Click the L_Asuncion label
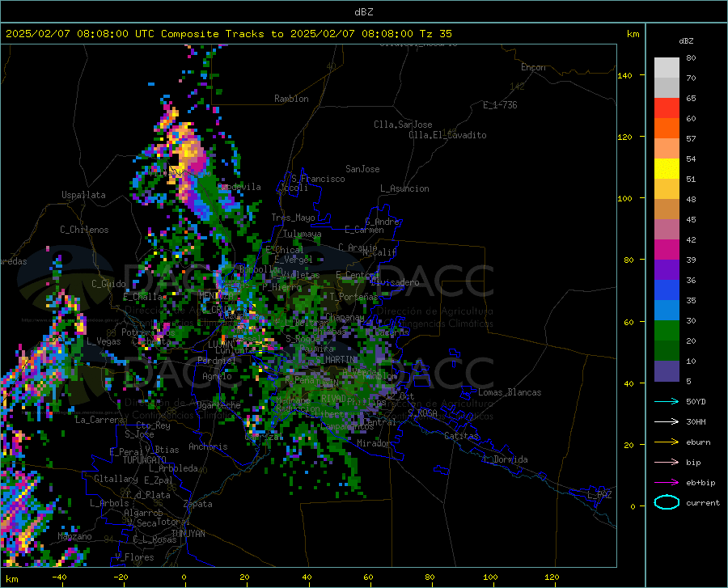 tap(404, 188)
